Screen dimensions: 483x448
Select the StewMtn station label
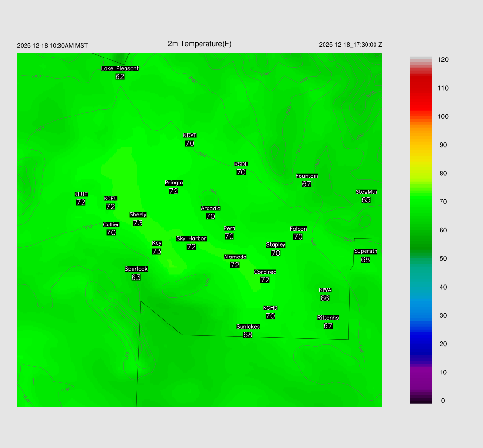(366, 192)
